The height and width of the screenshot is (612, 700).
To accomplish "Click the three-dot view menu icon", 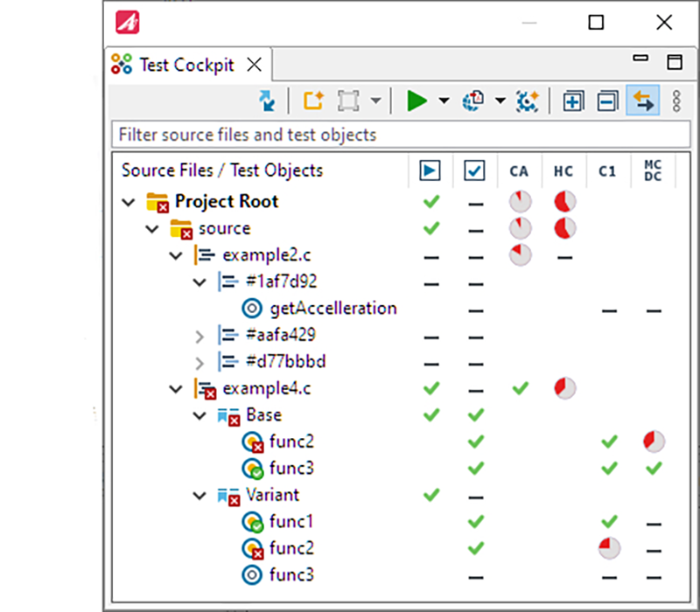I will pyautogui.click(x=676, y=101).
